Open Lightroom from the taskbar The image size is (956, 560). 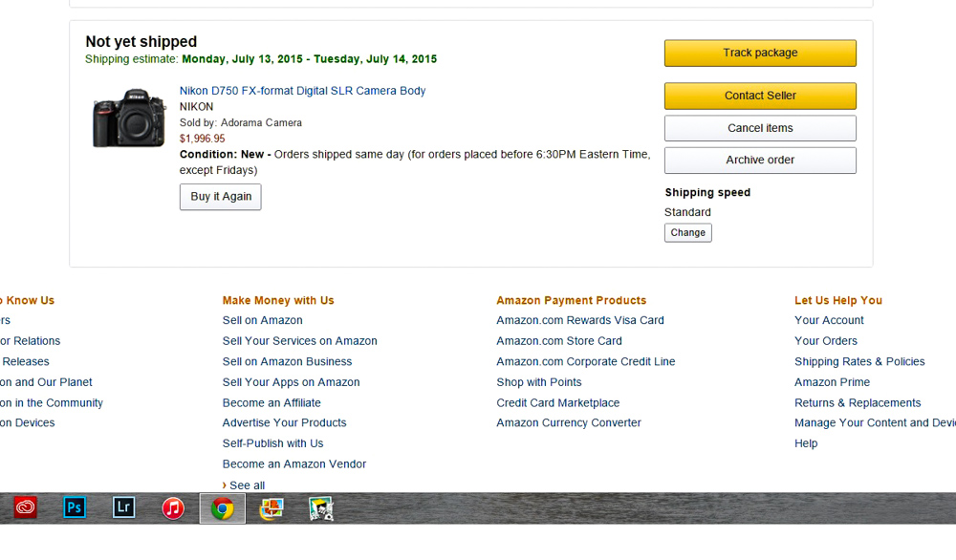[x=123, y=508]
